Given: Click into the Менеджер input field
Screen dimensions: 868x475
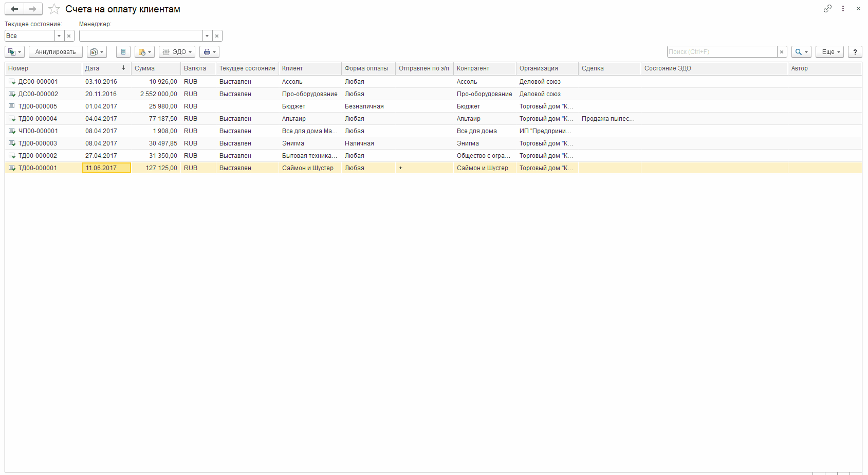Looking at the screenshot, I should point(141,36).
